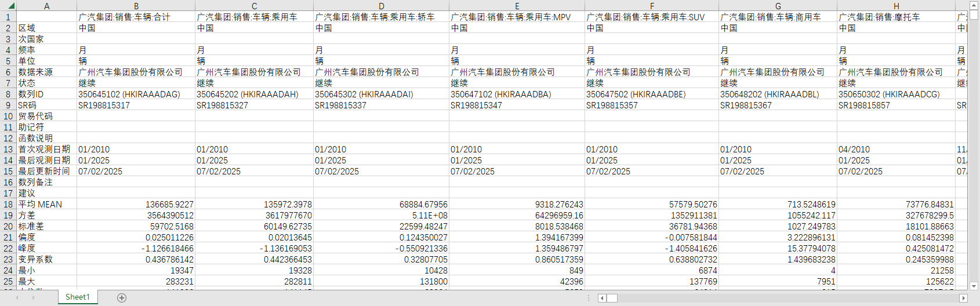Click cell '350647102 (HKIRAAADBA)'
Viewport: 980px width, 306px height.
(x=517, y=94)
